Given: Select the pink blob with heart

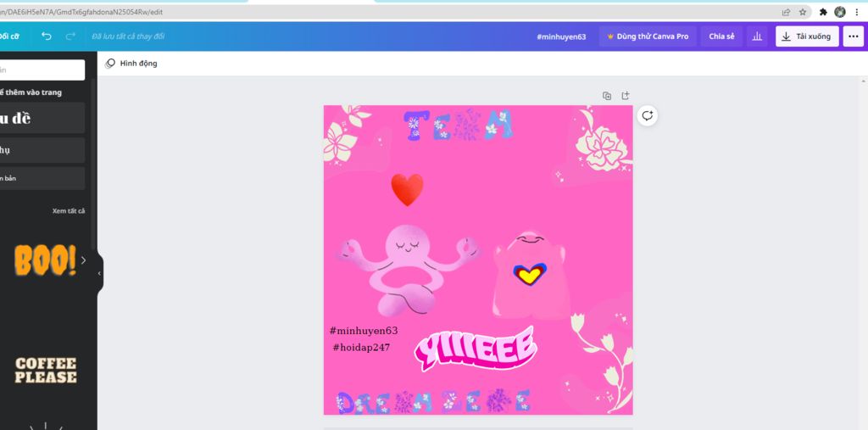Looking at the screenshot, I should click(x=530, y=275).
